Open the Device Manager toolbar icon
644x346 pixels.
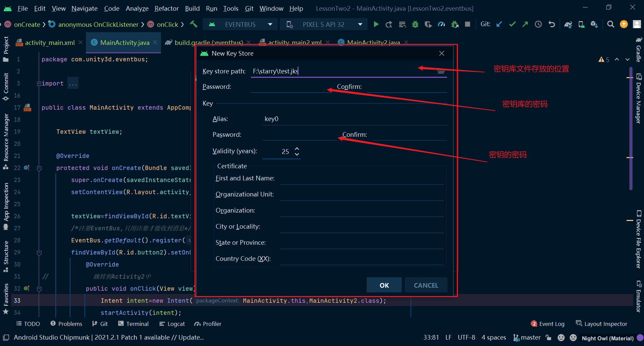[x=581, y=24]
